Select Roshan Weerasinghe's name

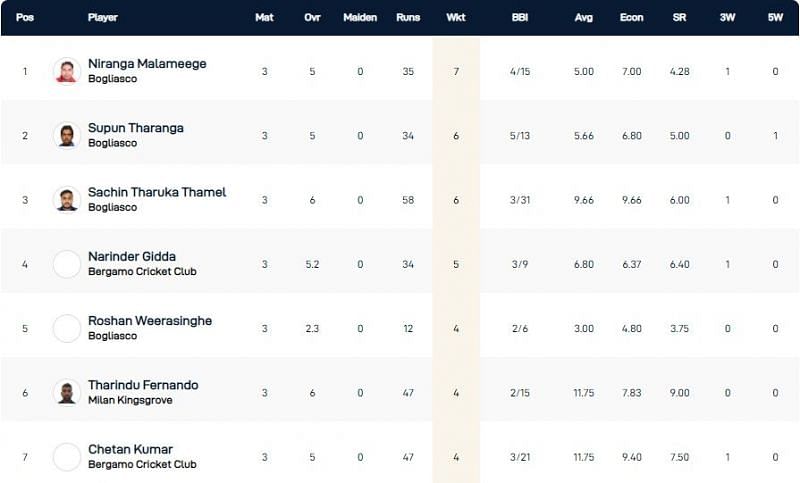(x=150, y=321)
